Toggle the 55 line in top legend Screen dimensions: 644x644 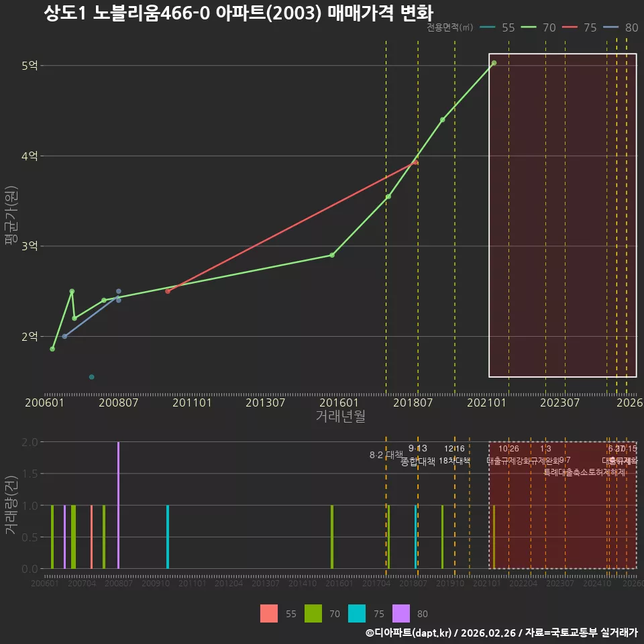(497, 28)
